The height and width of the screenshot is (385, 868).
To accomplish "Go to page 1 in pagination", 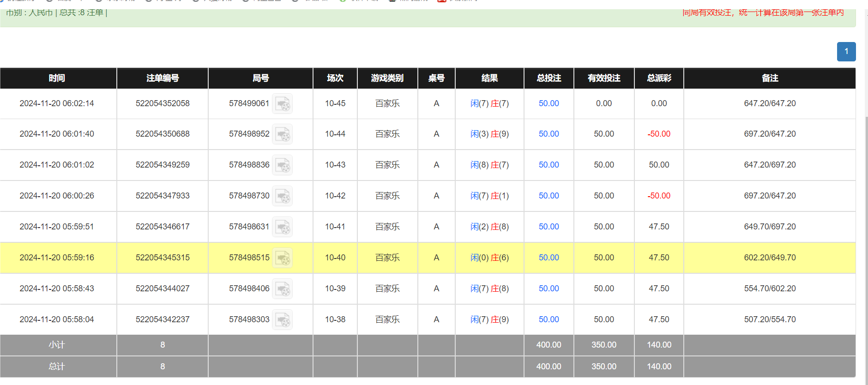I will point(846,52).
